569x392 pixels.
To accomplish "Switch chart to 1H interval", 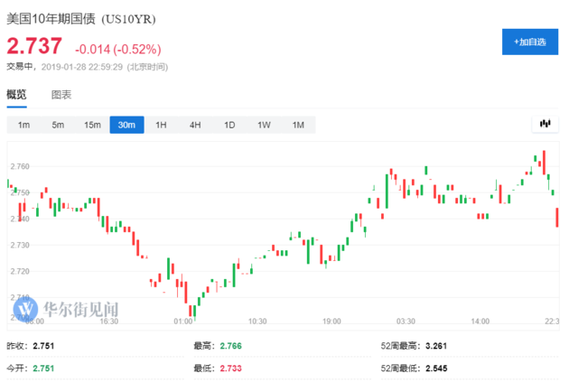I will click(161, 125).
